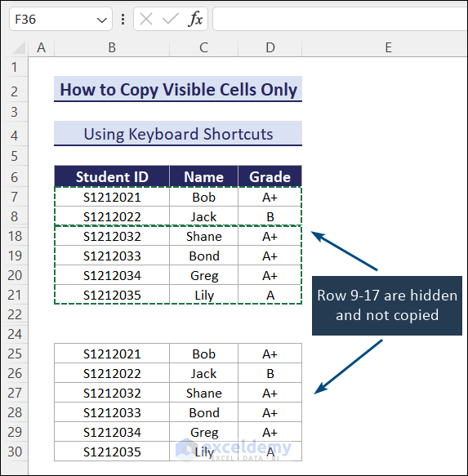Image resolution: width=468 pixels, height=476 pixels.
Task: Click cell 'Greg' in row 20
Action: click(204, 276)
